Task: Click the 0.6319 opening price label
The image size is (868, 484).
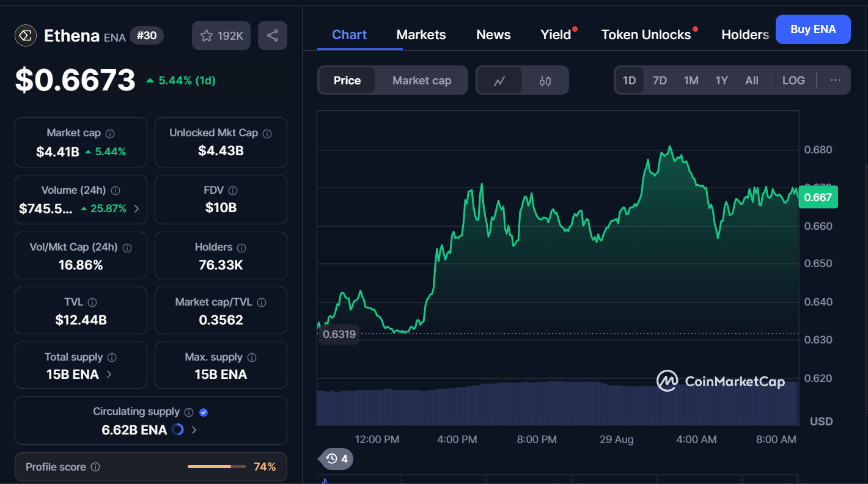Action: [x=339, y=334]
